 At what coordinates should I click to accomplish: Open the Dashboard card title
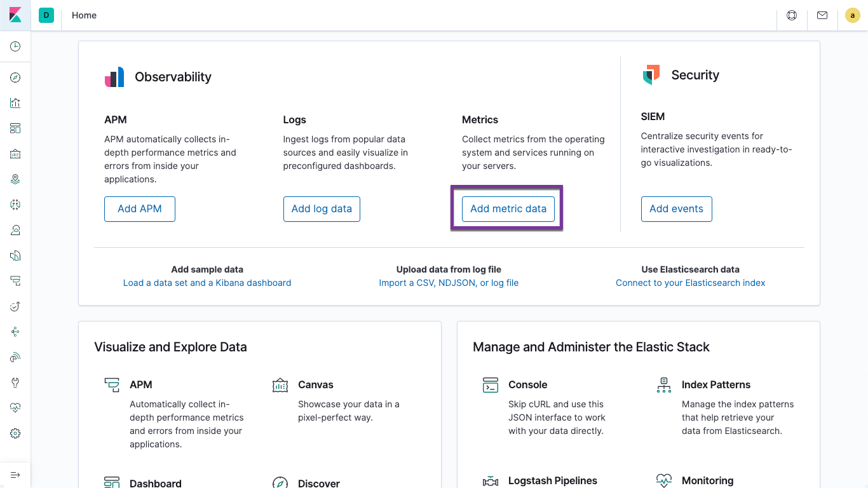tap(156, 483)
